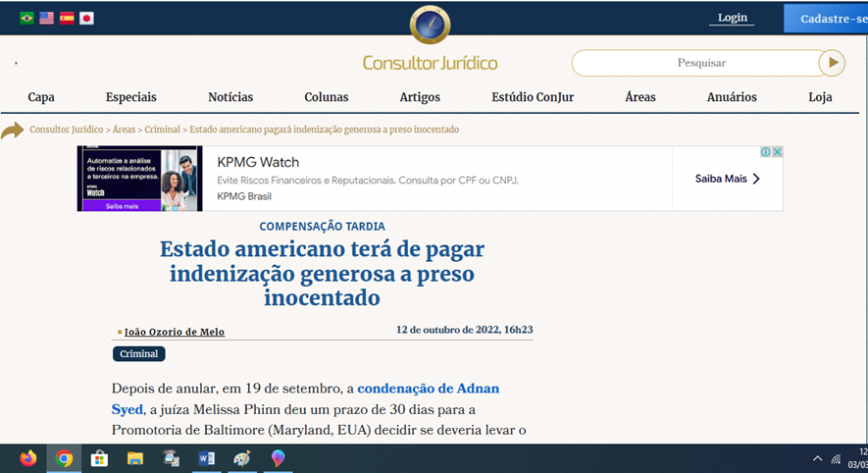
Task: Click the gold ConJur emblem logo
Action: (x=431, y=25)
